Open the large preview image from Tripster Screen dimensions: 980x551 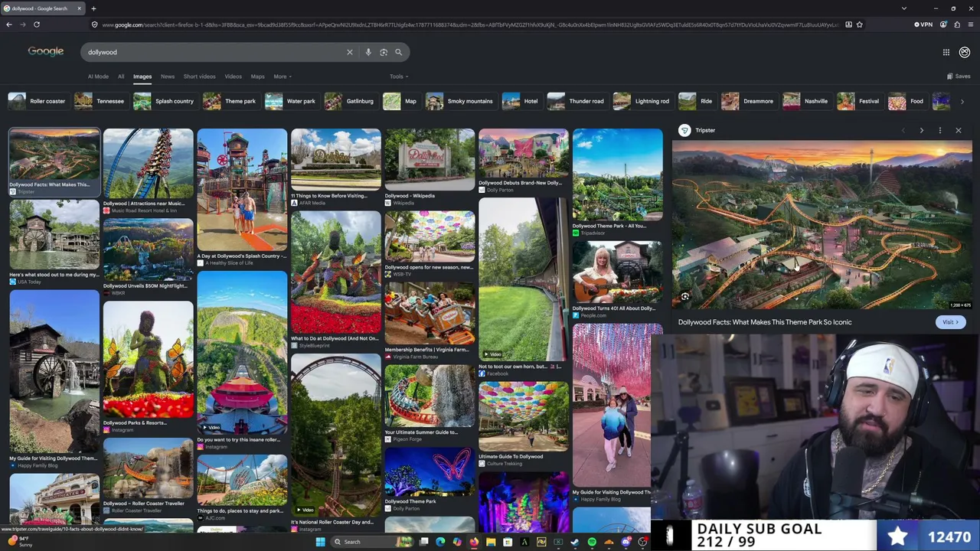point(822,225)
